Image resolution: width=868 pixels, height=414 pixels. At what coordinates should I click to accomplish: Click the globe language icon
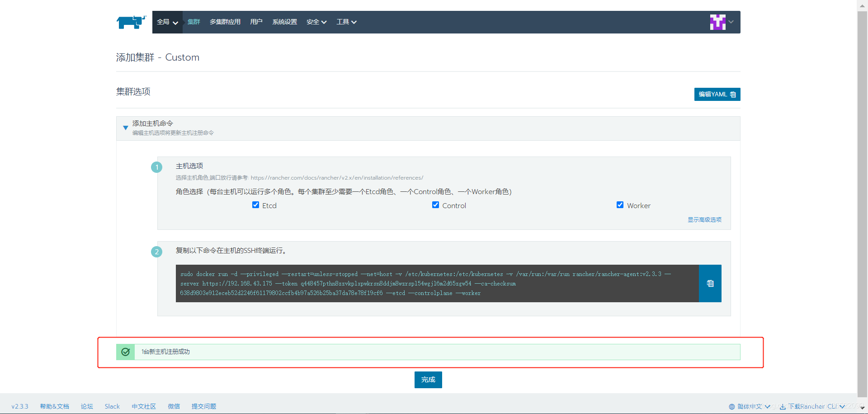tap(732, 407)
